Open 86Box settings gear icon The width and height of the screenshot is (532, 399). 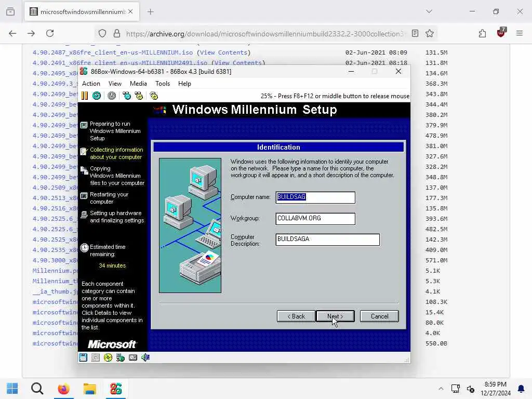tap(154, 96)
